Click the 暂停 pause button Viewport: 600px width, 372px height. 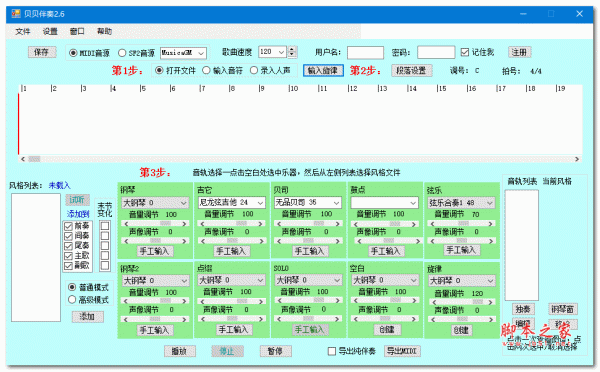coord(275,351)
